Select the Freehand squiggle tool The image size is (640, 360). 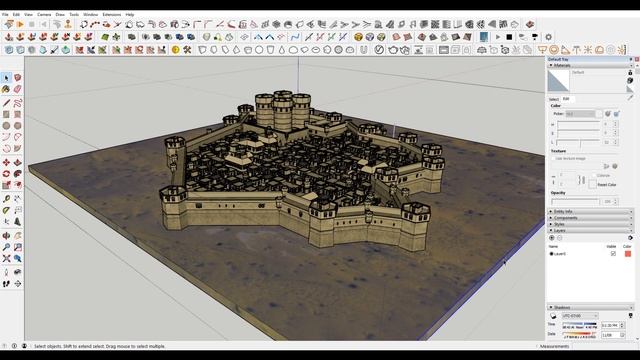point(18,103)
